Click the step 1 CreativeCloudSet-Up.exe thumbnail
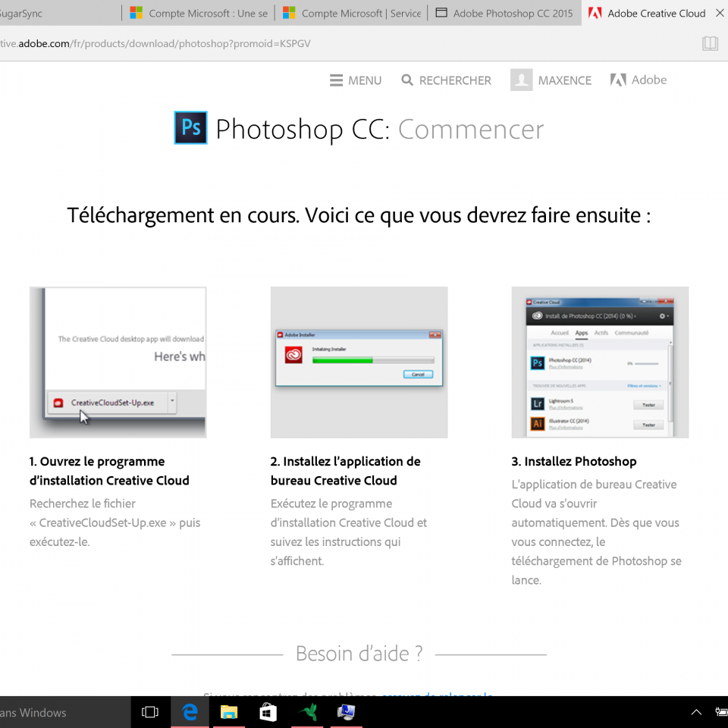 click(x=118, y=362)
